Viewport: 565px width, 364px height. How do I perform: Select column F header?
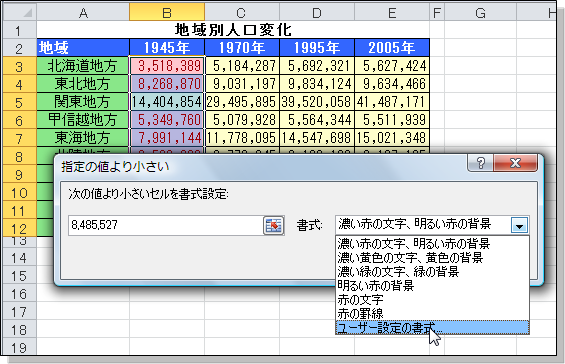tap(437, 12)
